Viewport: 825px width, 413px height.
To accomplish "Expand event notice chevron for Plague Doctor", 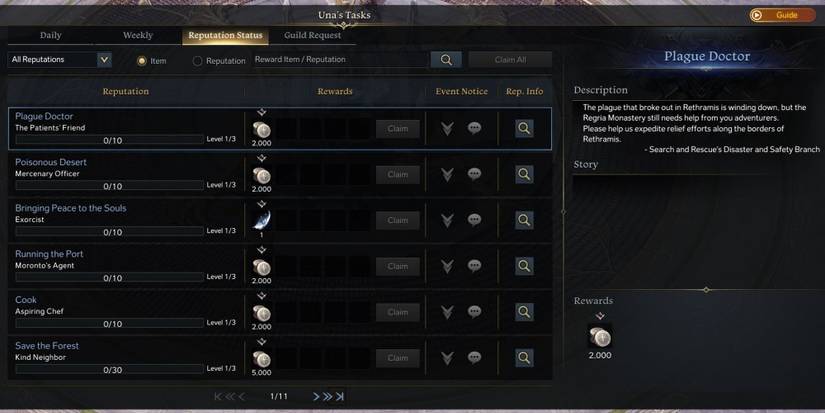I will [x=447, y=128].
